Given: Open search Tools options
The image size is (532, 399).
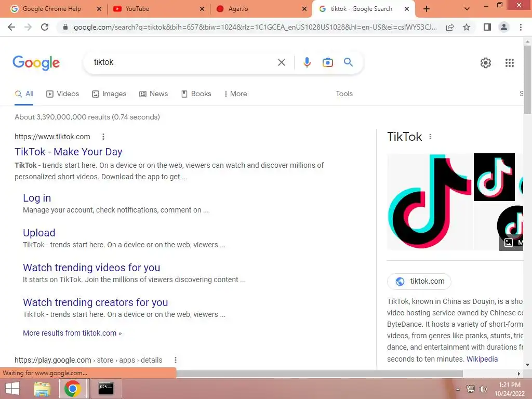Looking at the screenshot, I should (344, 94).
